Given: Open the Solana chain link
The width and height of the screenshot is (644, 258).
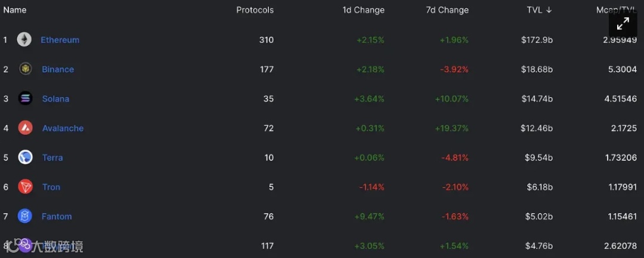Looking at the screenshot, I should point(55,98).
